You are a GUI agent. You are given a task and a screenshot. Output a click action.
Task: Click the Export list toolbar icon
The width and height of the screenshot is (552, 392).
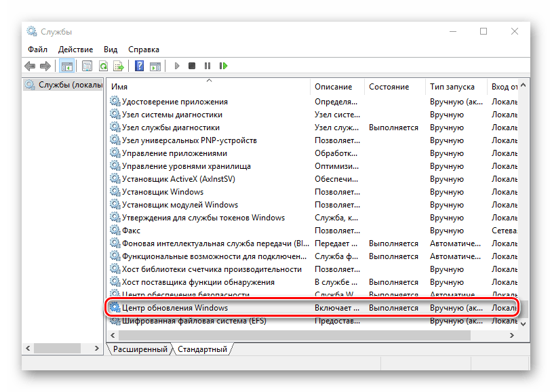(x=119, y=66)
